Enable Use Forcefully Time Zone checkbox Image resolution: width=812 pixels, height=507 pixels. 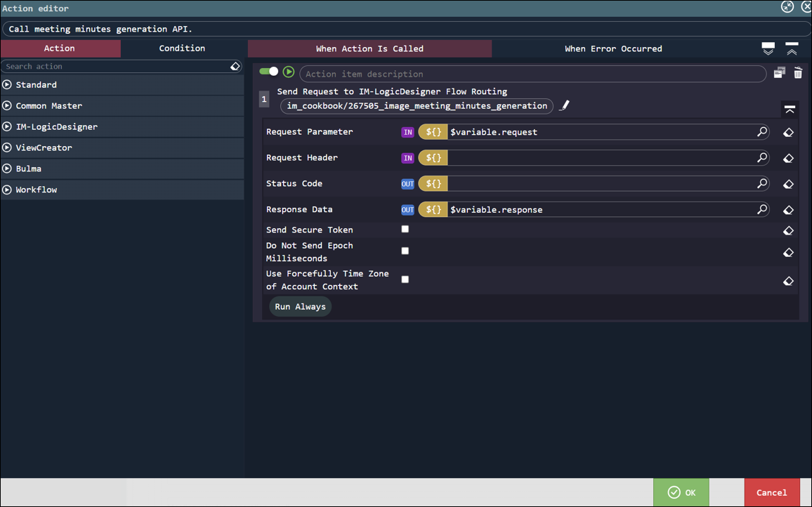pyautogui.click(x=405, y=279)
